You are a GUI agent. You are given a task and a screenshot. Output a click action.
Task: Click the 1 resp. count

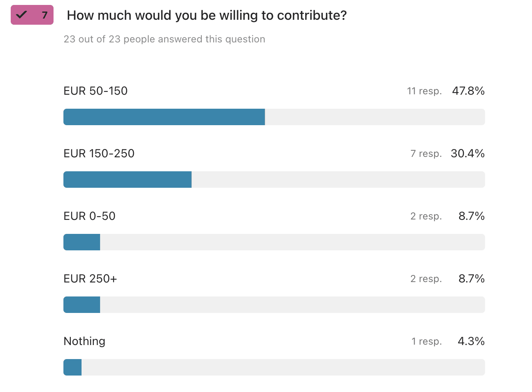click(426, 341)
